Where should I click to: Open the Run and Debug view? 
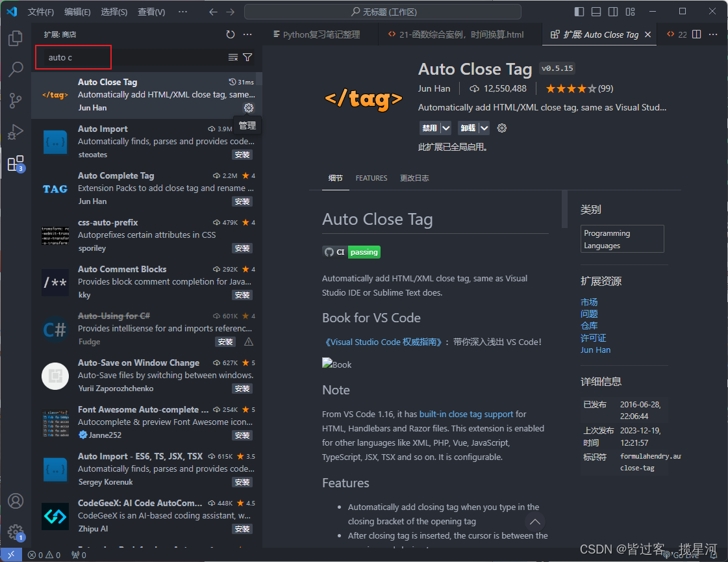click(16, 131)
